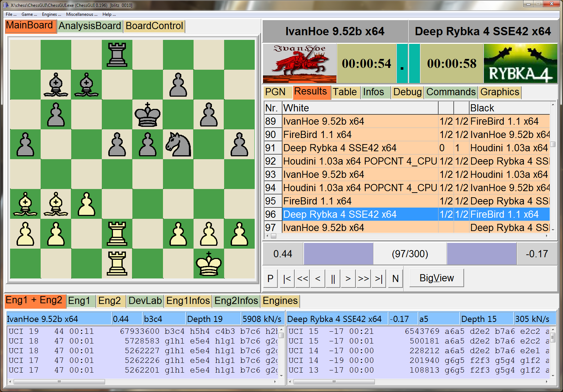
Task: Click the IvanHoe clock 00:00:54
Action: (x=367, y=64)
